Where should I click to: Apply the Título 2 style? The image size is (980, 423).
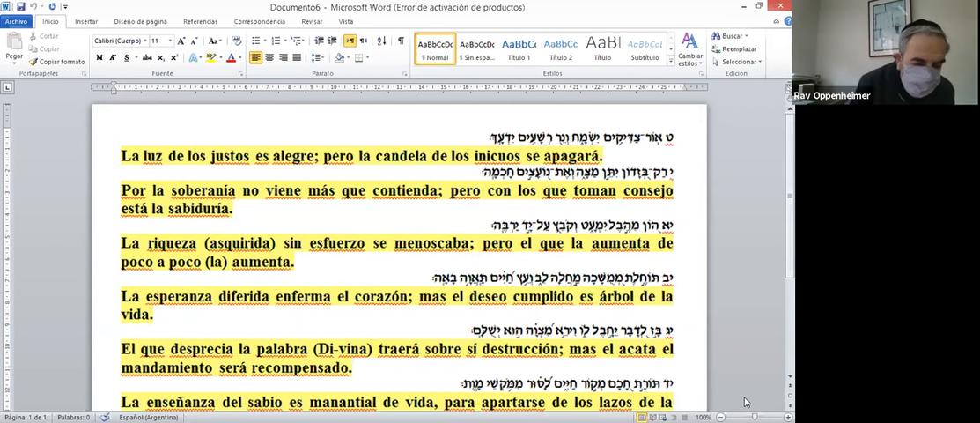point(561,48)
